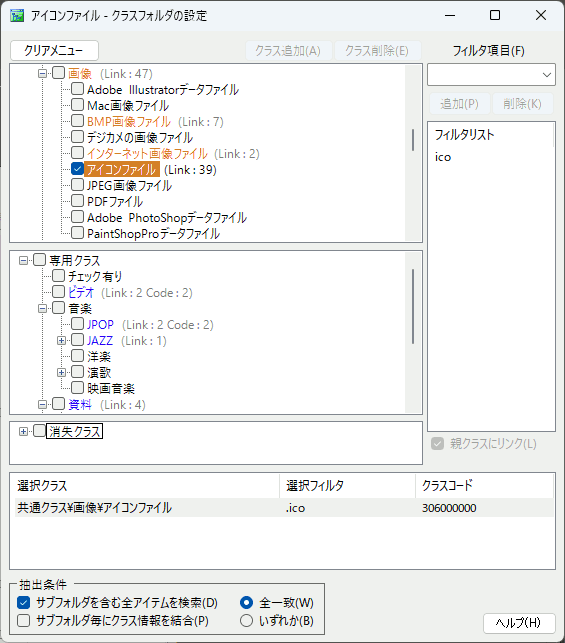Select the ico entry in フィルタリスト
The image size is (565, 643).
[x=443, y=157]
